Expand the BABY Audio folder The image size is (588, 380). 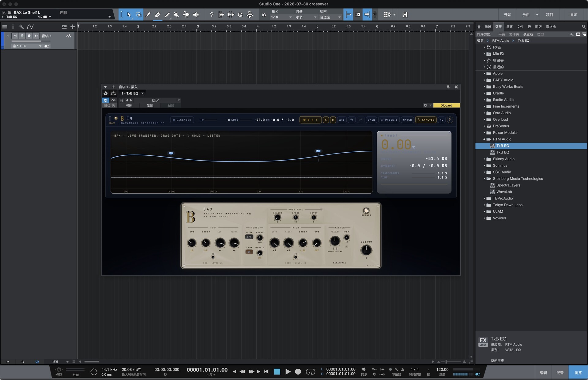[484, 80]
